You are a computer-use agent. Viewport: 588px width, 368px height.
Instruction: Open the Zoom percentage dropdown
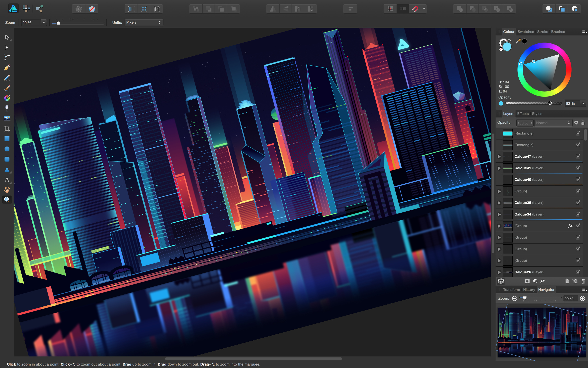pyautogui.click(x=44, y=22)
